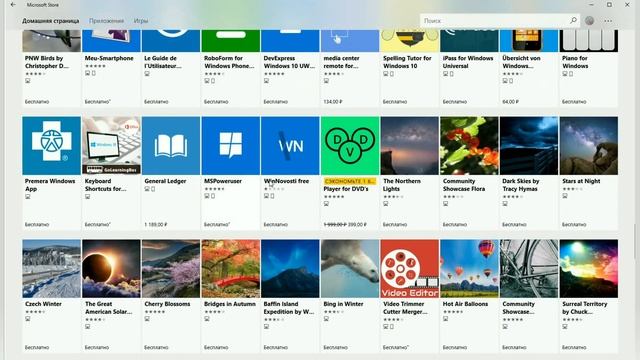Viewport: 640px width, 360px height.
Task: Open Cherry Blossoms theme image
Action: click(x=171, y=269)
